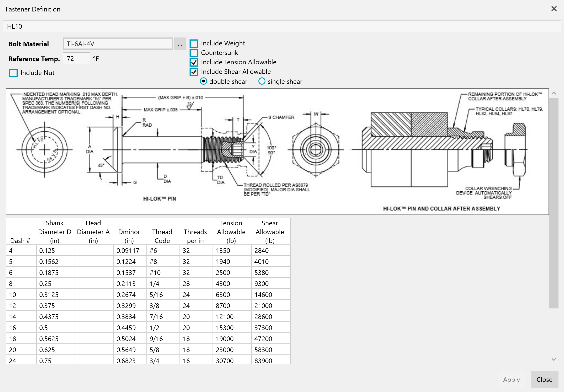Click threads per inch cell 28
Screen dimensions: 564x392
[196, 284]
